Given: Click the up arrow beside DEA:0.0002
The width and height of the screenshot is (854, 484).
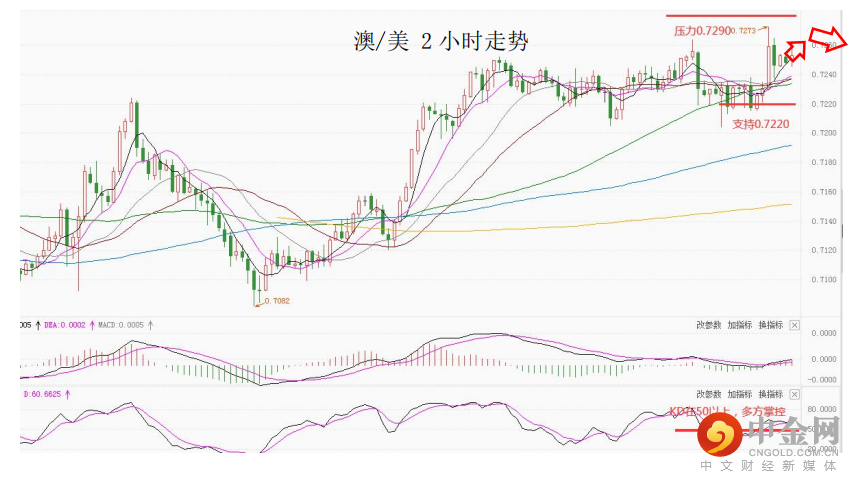Looking at the screenshot, I should 92,325.
